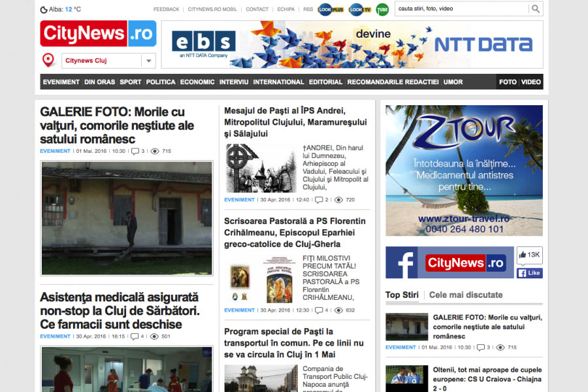588x392 pixels.
Task: Switch to the Top Stiri tab
Action: click(402, 295)
